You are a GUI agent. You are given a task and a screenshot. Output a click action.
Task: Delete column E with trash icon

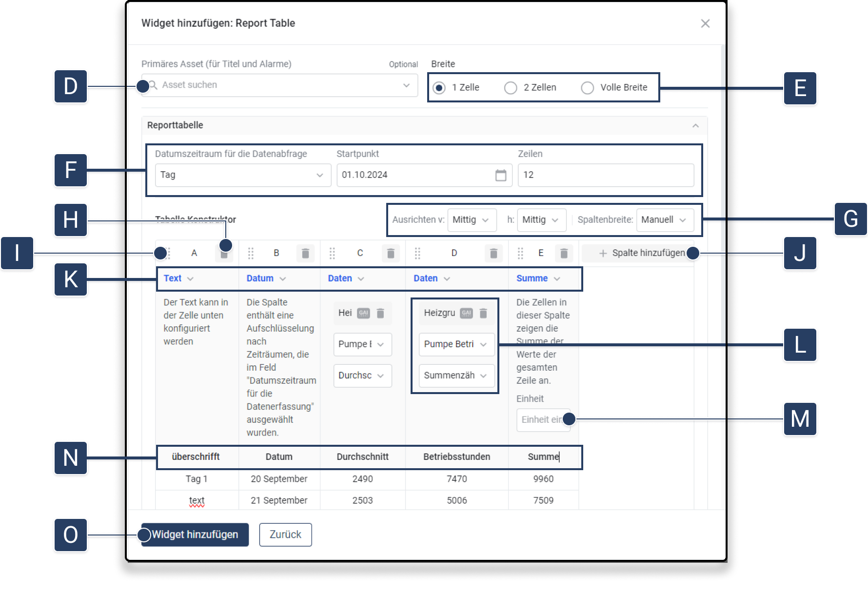pos(564,253)
